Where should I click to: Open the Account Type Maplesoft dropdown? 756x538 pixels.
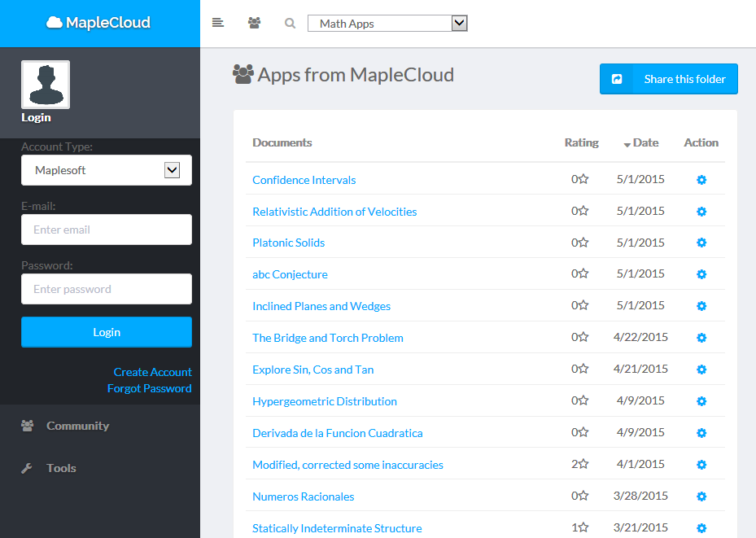pyautogui.click(x=107, y=170)
